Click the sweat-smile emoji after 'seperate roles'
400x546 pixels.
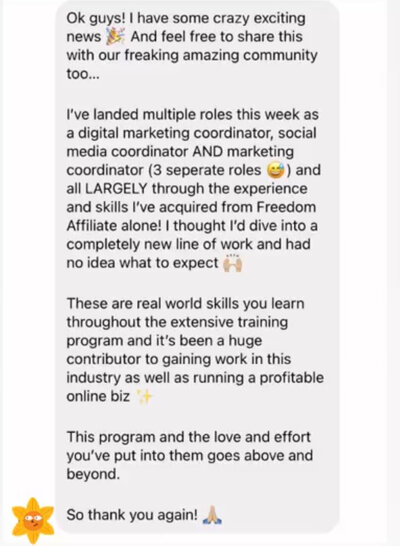point(276,170)
